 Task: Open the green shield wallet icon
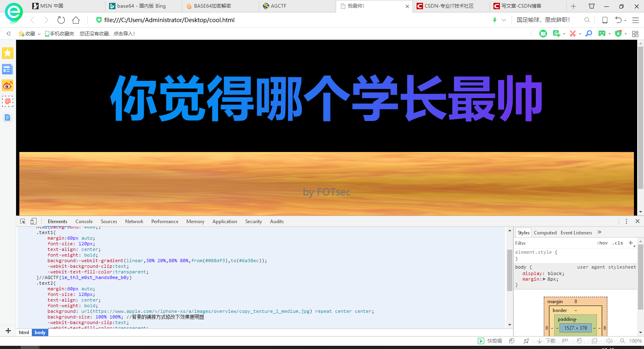pos(618,34)
